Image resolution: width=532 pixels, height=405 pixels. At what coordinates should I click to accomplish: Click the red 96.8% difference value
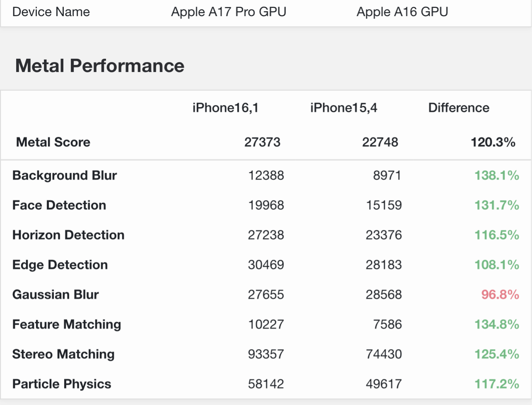[500, 294]
